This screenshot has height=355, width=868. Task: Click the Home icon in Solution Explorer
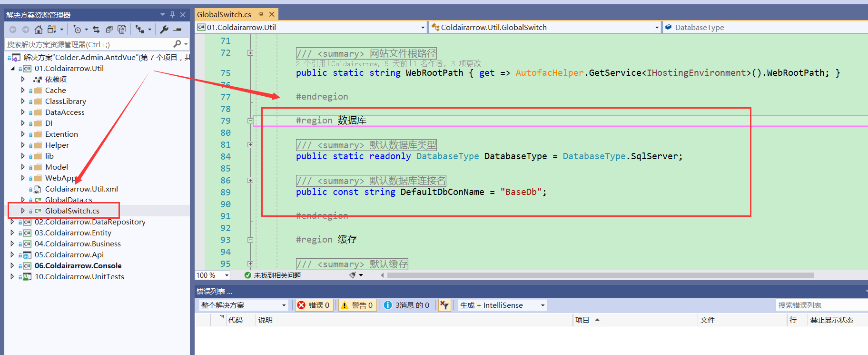tap(39, 30)
